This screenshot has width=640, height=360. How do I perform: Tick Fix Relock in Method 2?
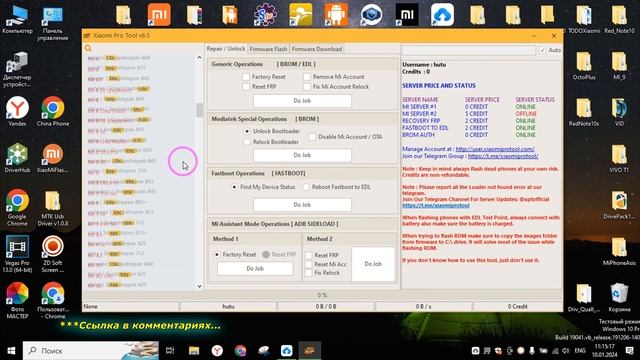[309, 273]
